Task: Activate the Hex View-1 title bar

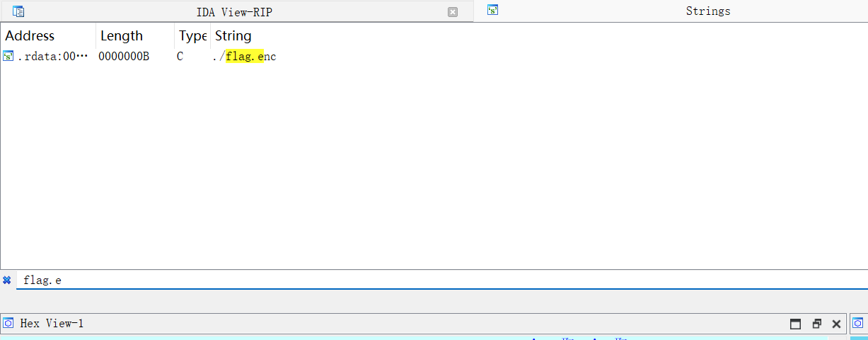Action: click(x=354, y=324)
